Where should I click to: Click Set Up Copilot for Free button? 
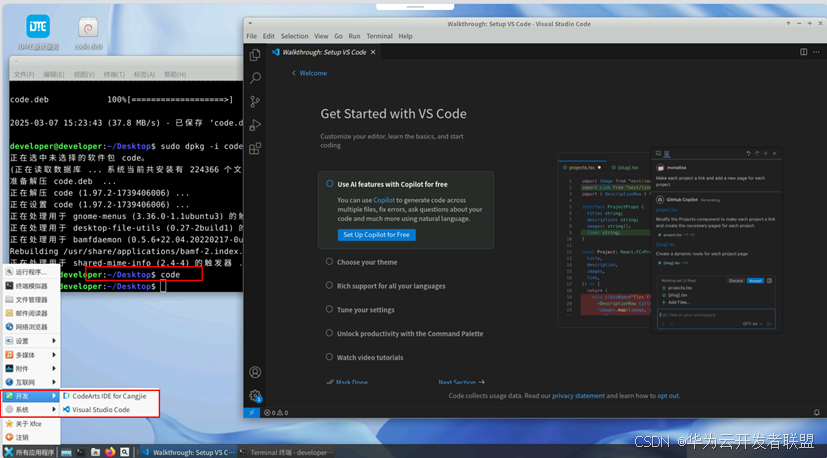point(377,235)
